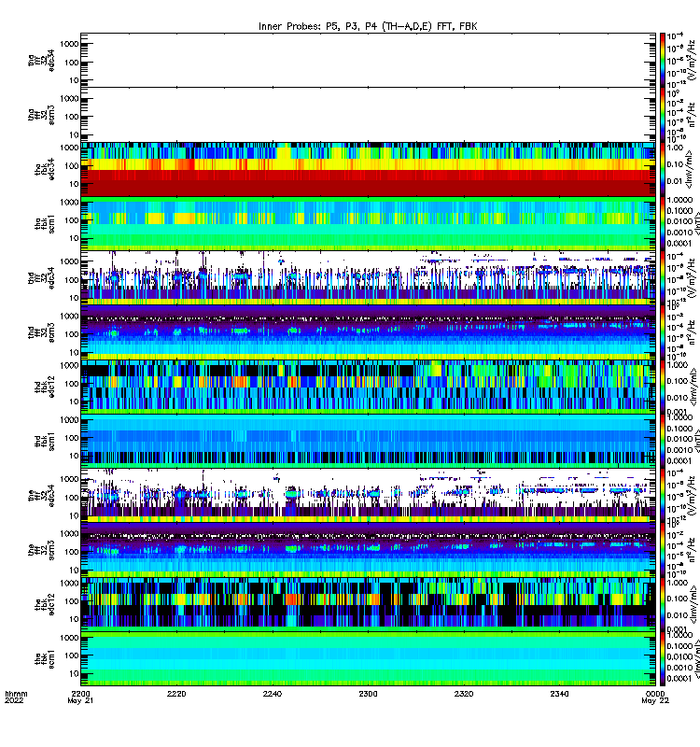
Task: Click the "thd fff 32 scm3" y-axis label
Action: (x=41, y=332)
